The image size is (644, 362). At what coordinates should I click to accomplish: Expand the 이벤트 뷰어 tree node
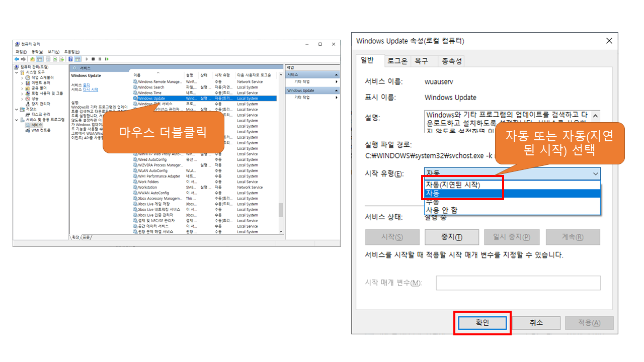click(22, 83)
